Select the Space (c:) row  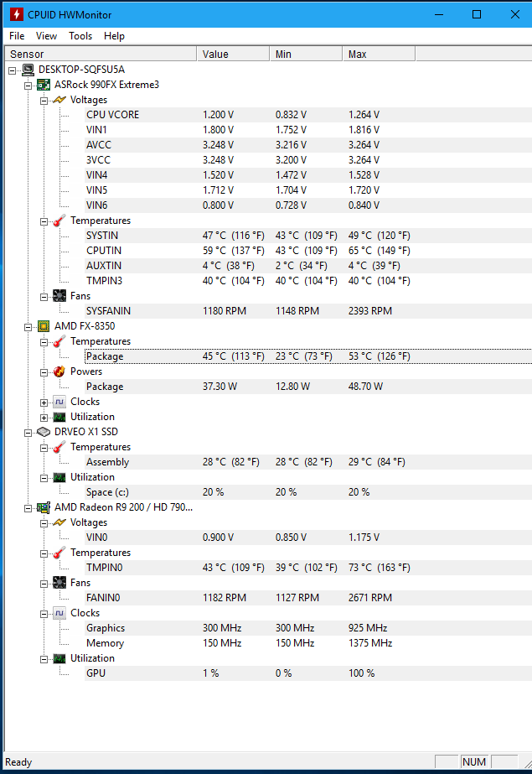click(x=308, y=492)
